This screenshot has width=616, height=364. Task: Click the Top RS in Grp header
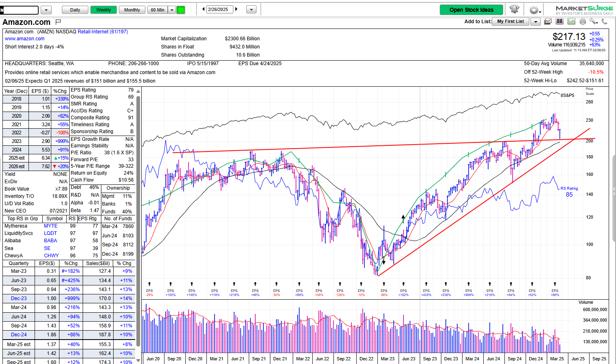coord(22,219)
